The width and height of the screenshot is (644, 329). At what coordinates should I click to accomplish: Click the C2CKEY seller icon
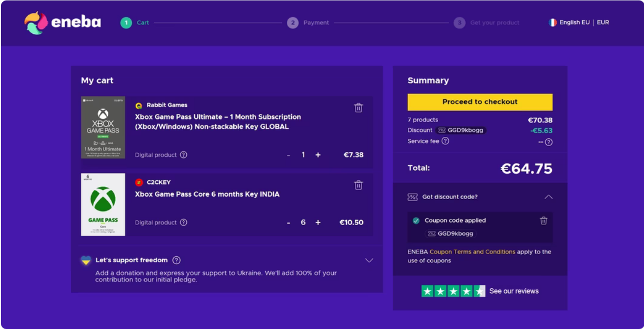(x=139, y=182)
